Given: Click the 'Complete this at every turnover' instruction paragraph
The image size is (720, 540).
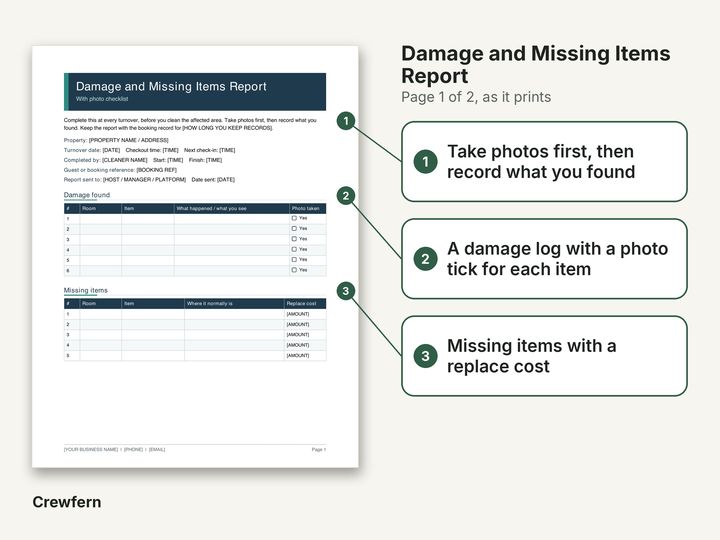Looking at the screenshot, I should 190,124.
